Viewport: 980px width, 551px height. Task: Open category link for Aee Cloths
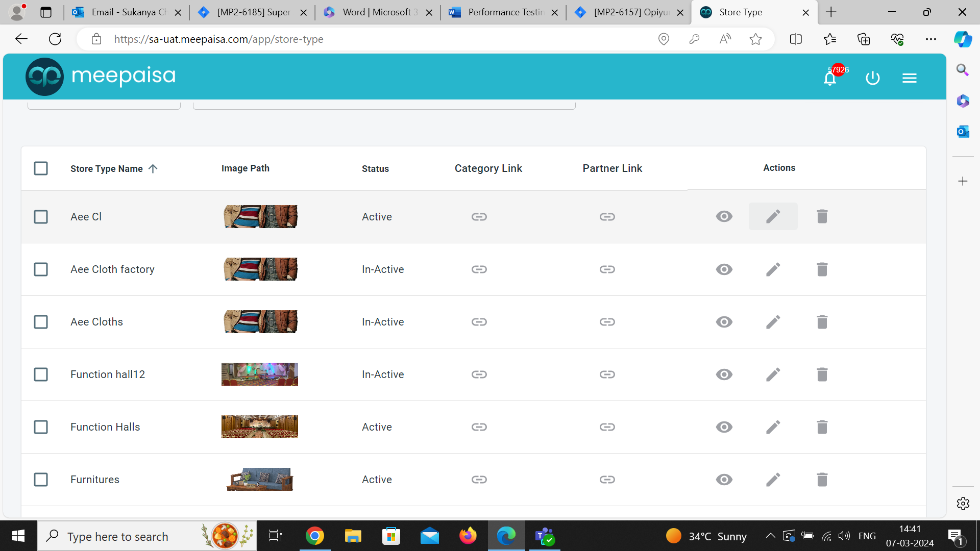click(x=479, y=322)
